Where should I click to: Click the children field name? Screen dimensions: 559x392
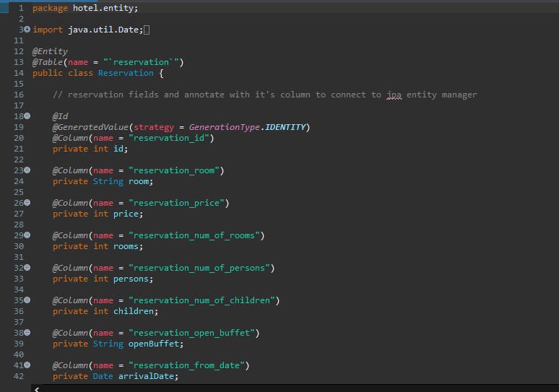(x=134, y=311)
